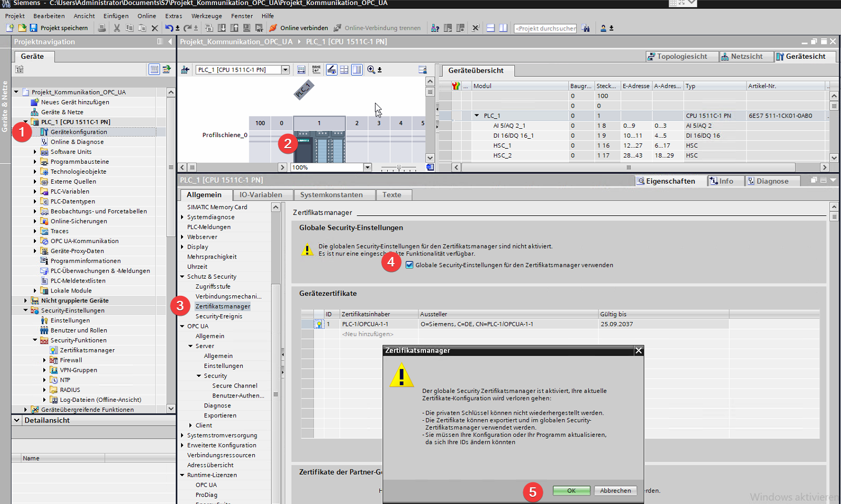This screenshot has width=841, height=504.
Task: Open the Einfügen menu
Action: tap(116, 16)
